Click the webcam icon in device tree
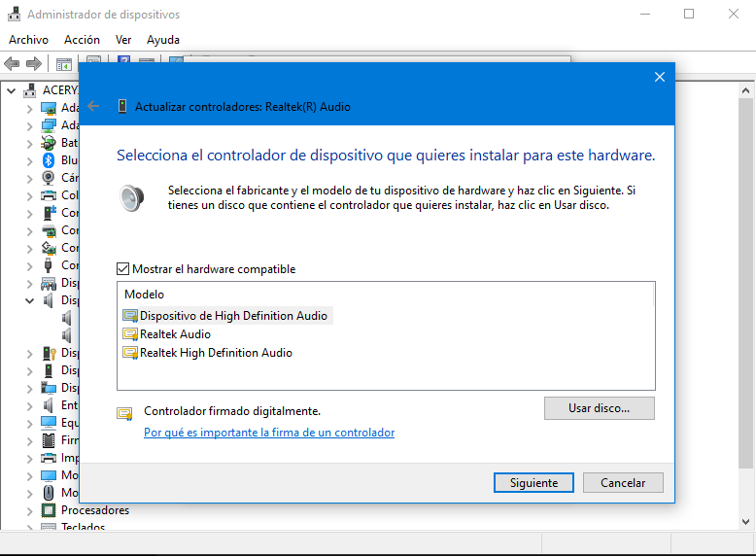Image resolution: width=756 pixels, height=556 pixels. 49,178
